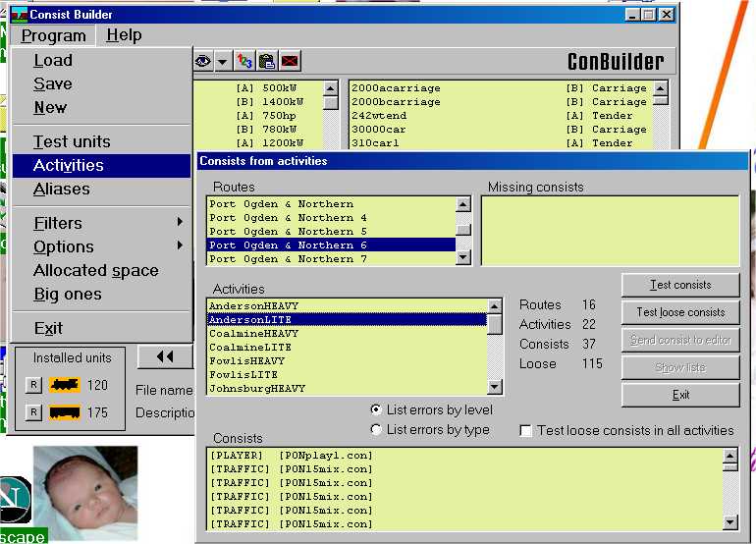Select List errors by type radio
The image size is (756, 544).
click(x=376, y=429)
